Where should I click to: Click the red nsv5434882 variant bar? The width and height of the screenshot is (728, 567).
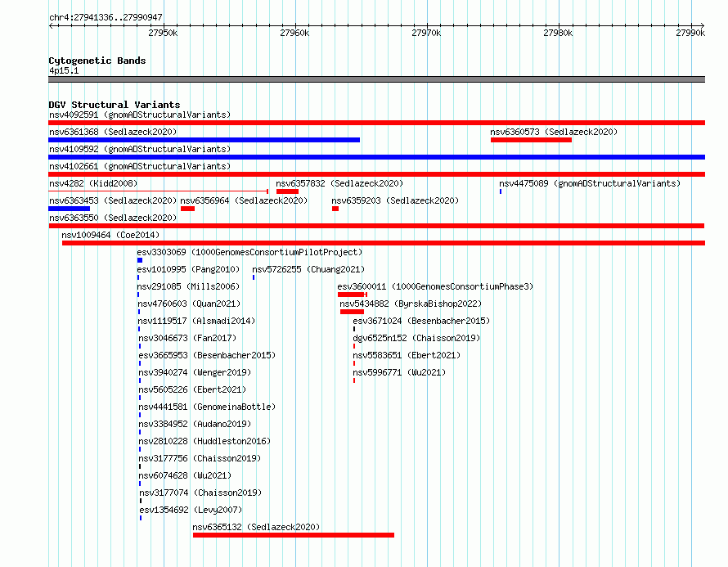pos(352,312)
